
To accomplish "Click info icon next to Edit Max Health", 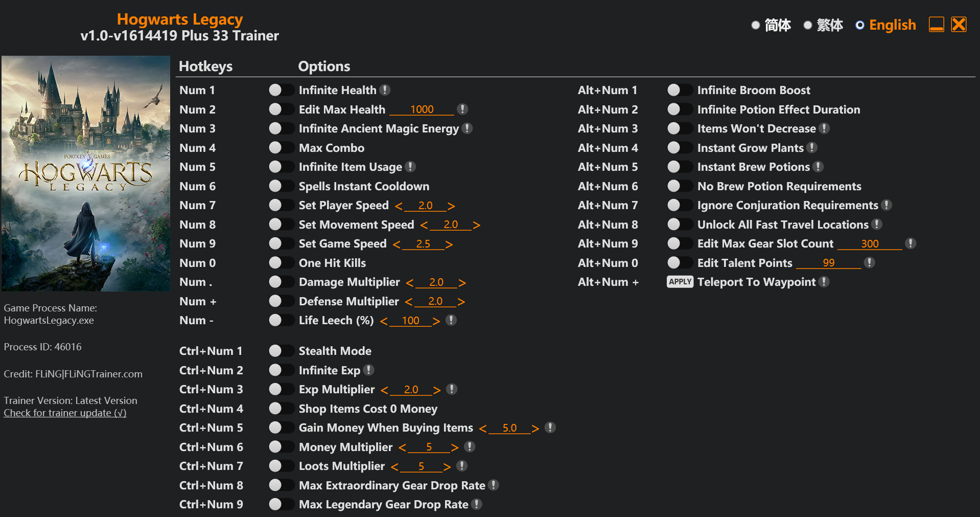I will pyautogui.click(x=462, y=109).
